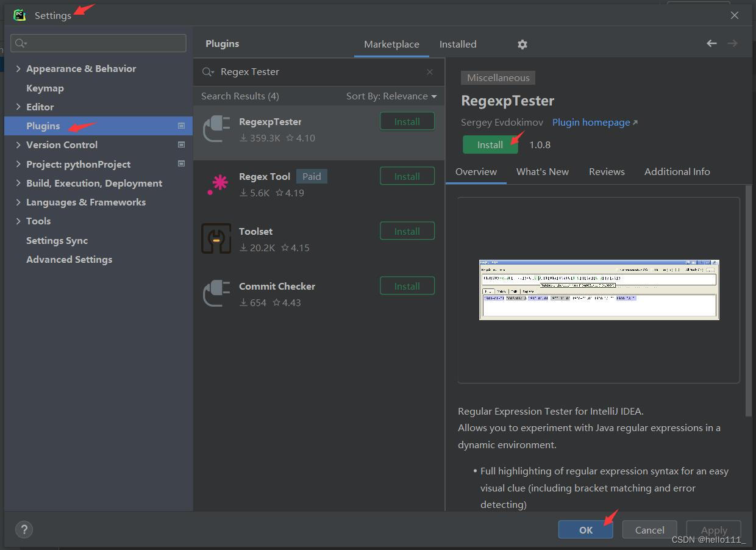Go forward with the right arrow
Viewport: 756px width, 550px height.
tap(733, 43)
